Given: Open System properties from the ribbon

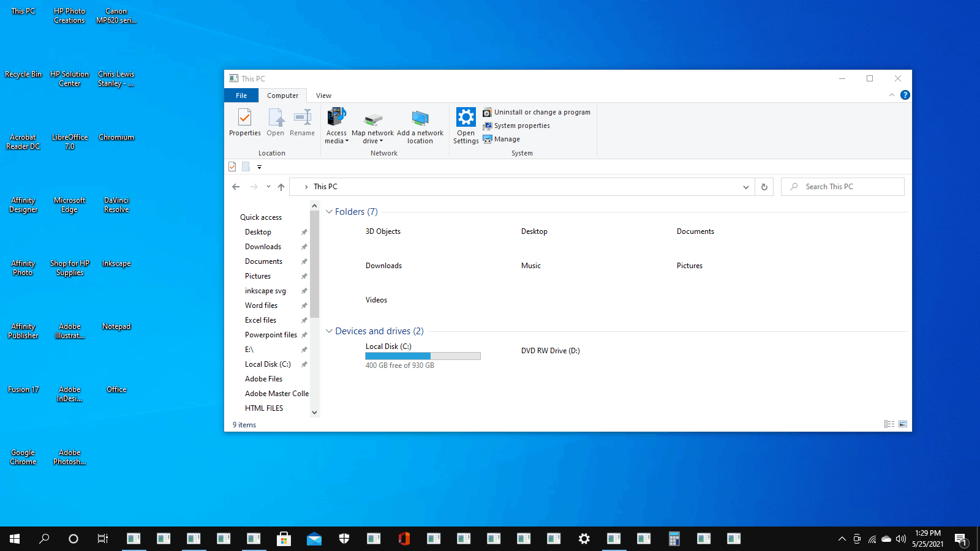Looking at the screenshot, I should point(521,126).
